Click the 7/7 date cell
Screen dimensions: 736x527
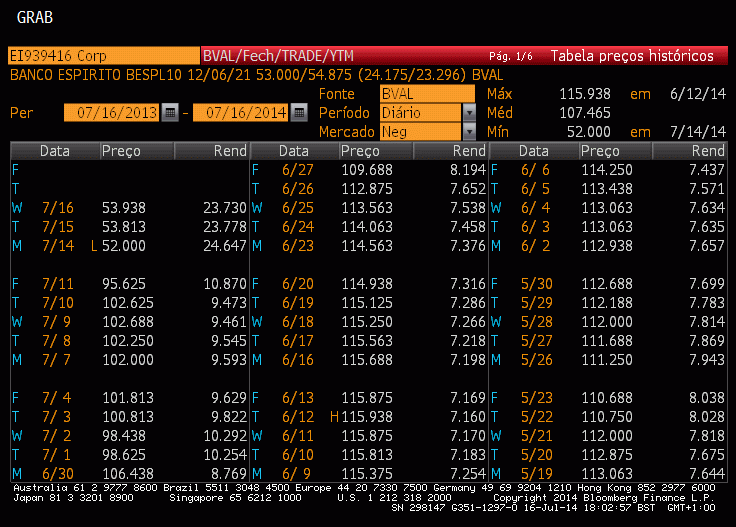[57, 360]
